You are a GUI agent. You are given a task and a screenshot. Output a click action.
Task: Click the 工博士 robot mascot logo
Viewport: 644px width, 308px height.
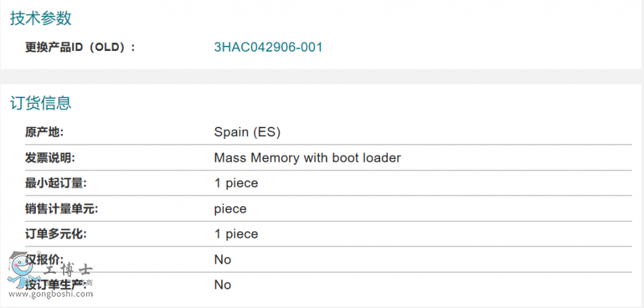point(21,271)
